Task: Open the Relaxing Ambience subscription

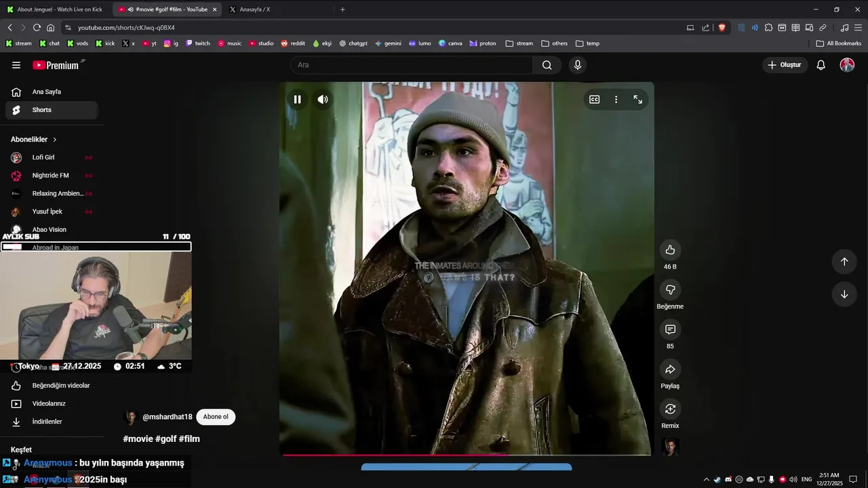Action: (x=52, y=194)
